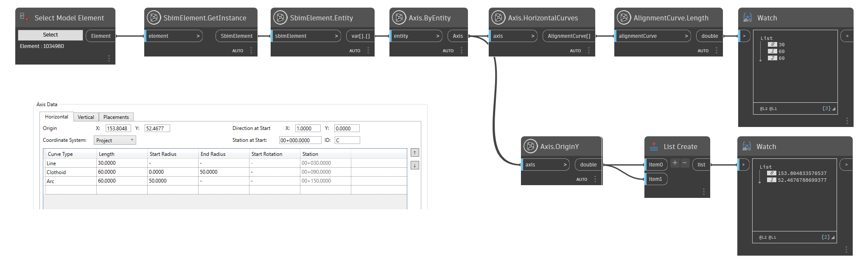Screen dimensions: 868x276
Task: Expand the element input port chevron
Action: click(198, 36)
